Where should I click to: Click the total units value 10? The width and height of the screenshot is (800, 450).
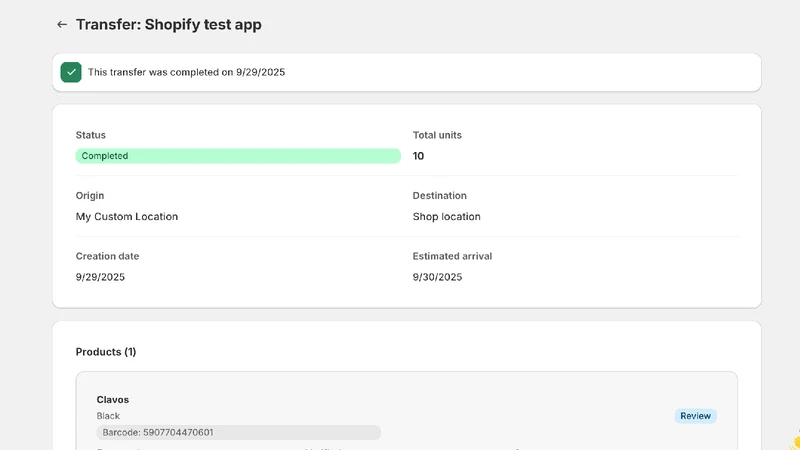418,156
